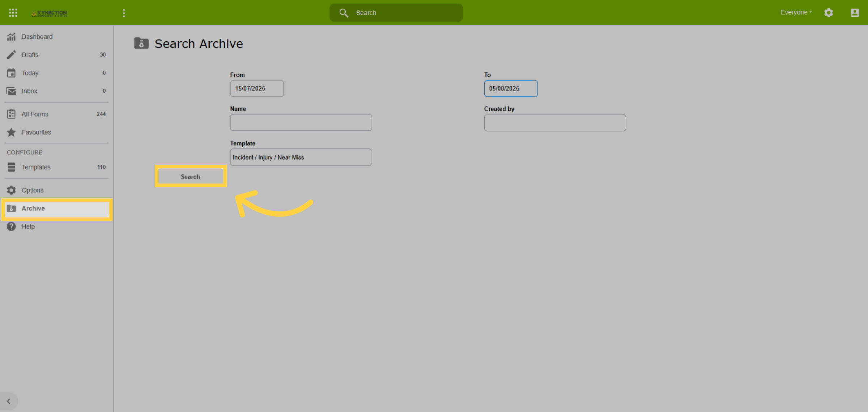The image size is (868, 412).
Task: Click the Name field label
Action: tap(238, 109)
